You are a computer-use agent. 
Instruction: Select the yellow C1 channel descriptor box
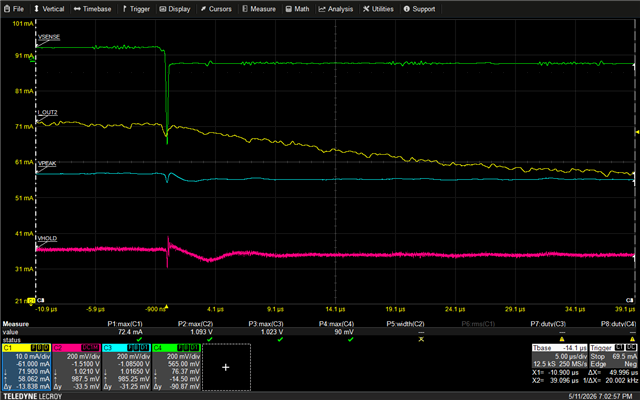pyautogui.click(x=27, y=367)
